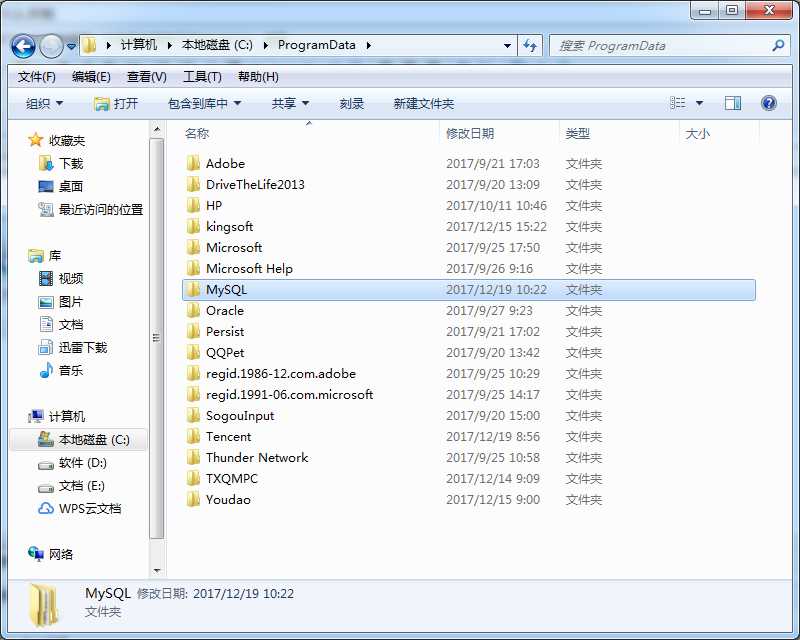Screen dimensions: 800x640
Task: Select the DriveTheLife2013 folder icon
Action: (193, 184)
